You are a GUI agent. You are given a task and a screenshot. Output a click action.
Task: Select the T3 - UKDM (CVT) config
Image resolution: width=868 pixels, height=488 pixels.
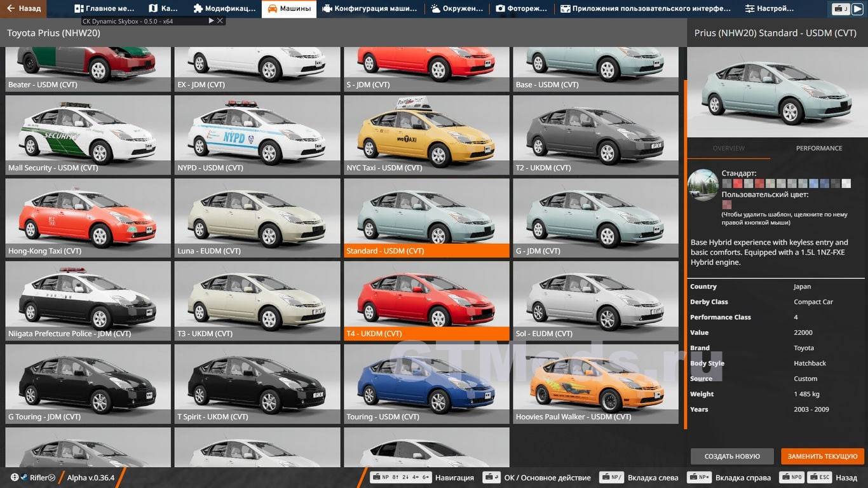click(x=257, y=301)
